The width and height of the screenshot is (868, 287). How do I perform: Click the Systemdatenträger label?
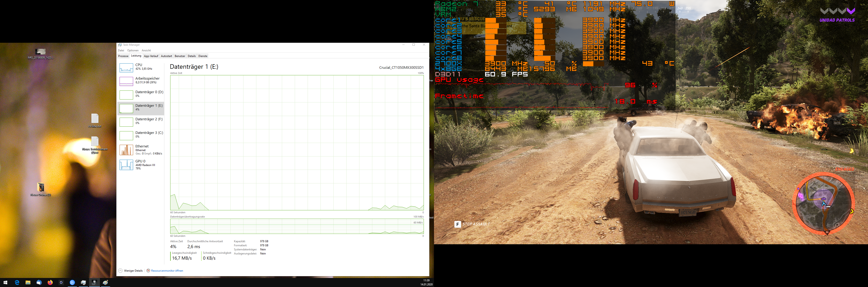coord(245,249)
